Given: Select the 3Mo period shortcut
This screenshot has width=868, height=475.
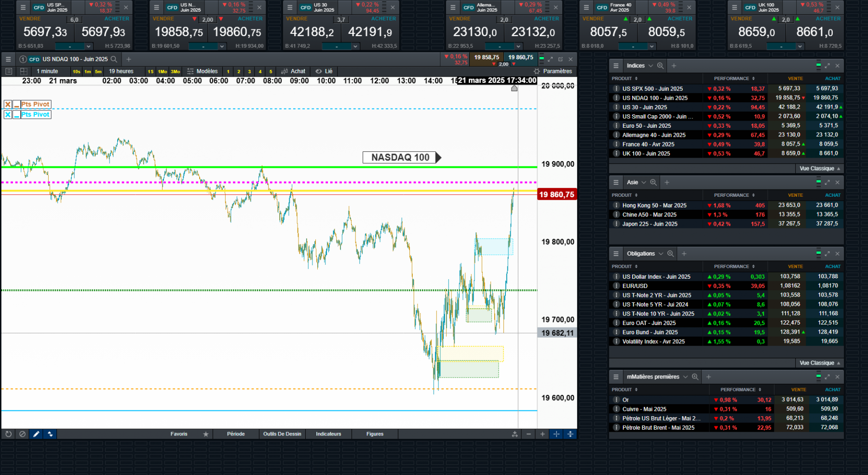Looking at the screenshot, I should (x=175, y=71).
